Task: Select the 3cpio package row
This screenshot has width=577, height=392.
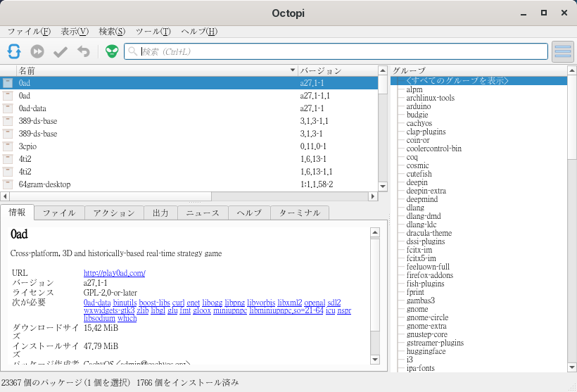Action: coord(189,146)
